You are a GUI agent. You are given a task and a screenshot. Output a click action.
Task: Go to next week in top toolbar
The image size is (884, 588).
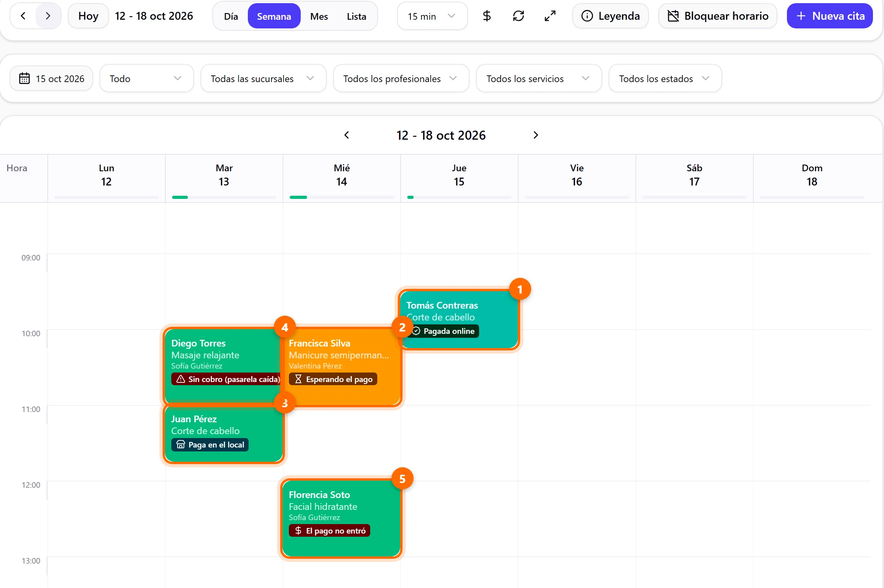(x=48, y=16)
